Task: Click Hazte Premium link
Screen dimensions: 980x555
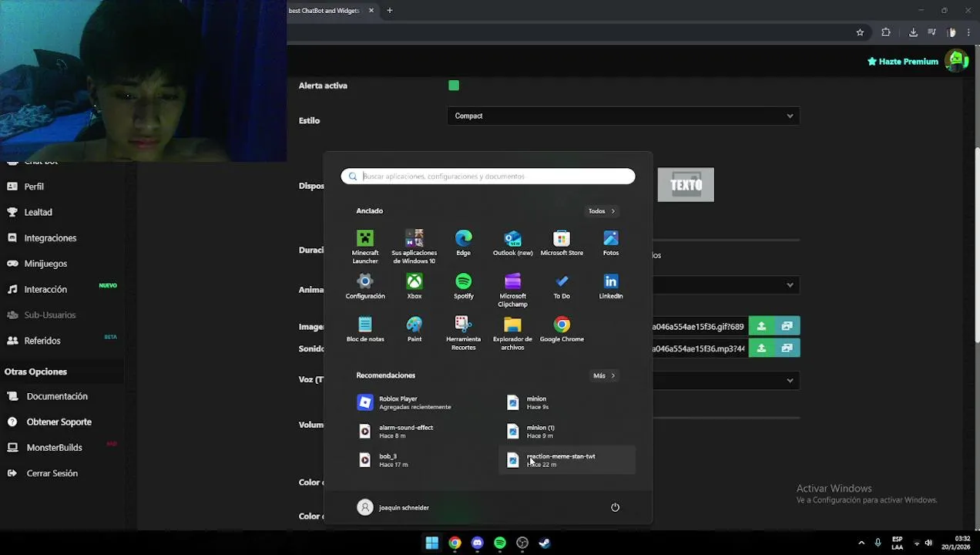Action: [902, 62]
